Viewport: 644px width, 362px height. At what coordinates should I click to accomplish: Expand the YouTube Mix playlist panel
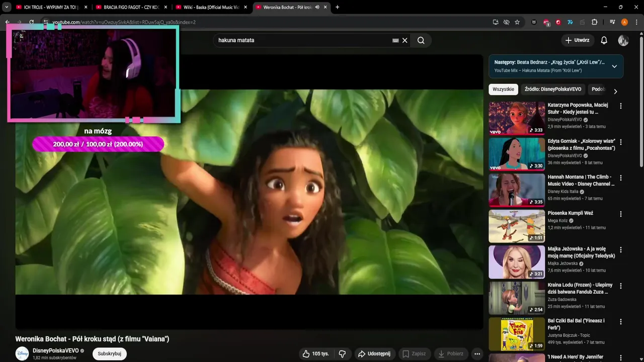tap(614, 66)
